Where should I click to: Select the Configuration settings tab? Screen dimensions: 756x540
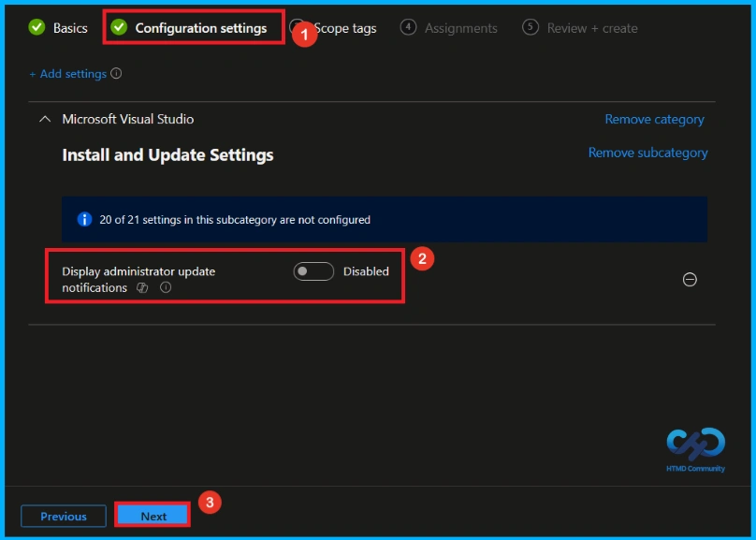pos(189,28)
